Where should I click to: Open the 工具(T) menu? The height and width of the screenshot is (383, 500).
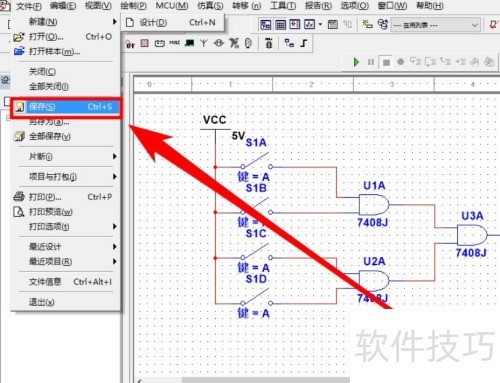(x=283, y=6)
